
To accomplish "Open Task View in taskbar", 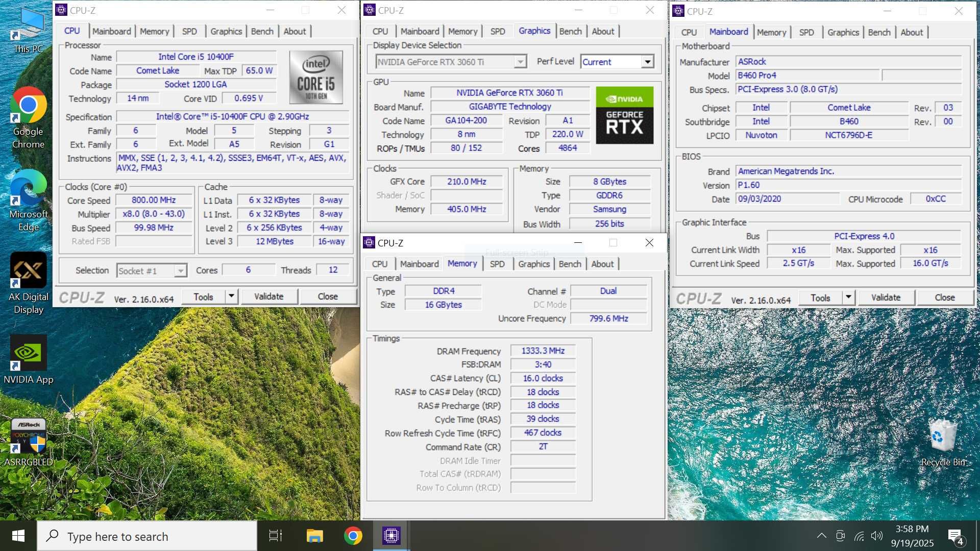I will pyautogui.click(x=275, y=536).
